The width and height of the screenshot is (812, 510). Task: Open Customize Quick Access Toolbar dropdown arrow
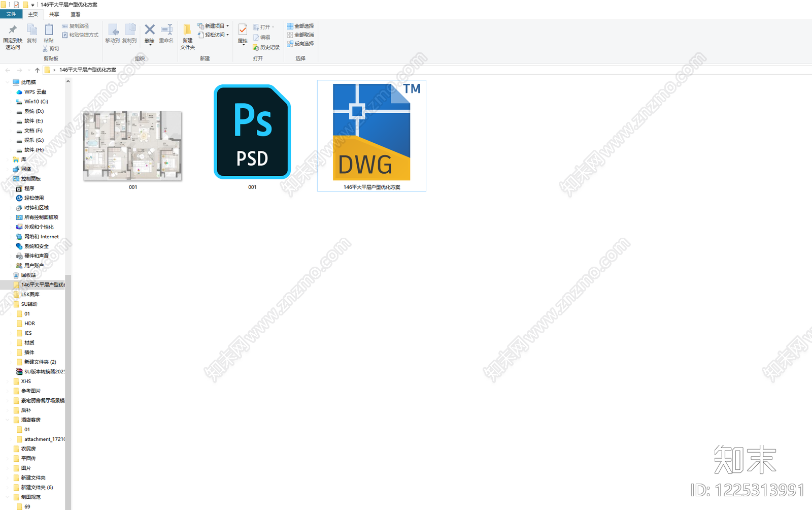33,5
